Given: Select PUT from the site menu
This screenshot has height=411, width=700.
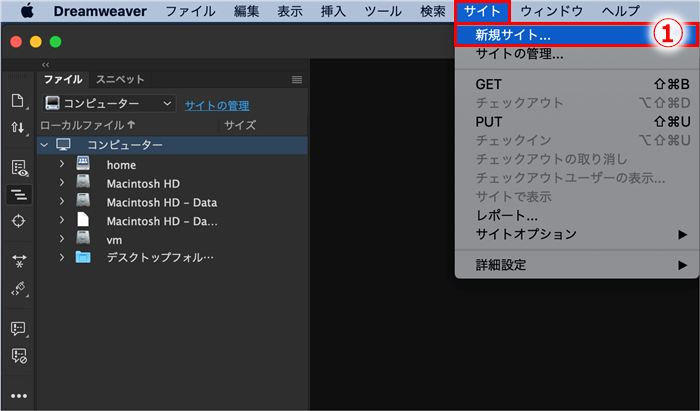Looking at the screenshot, I should click(577, 122).
